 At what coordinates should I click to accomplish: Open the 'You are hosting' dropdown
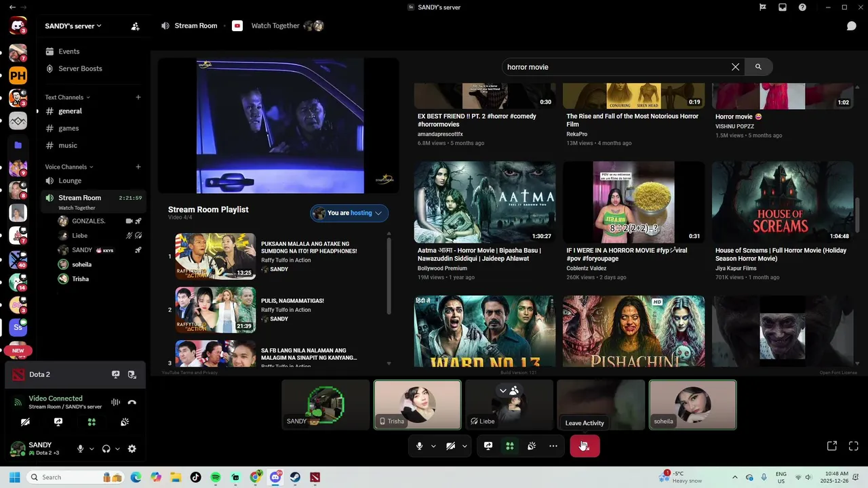coord(349,213)
